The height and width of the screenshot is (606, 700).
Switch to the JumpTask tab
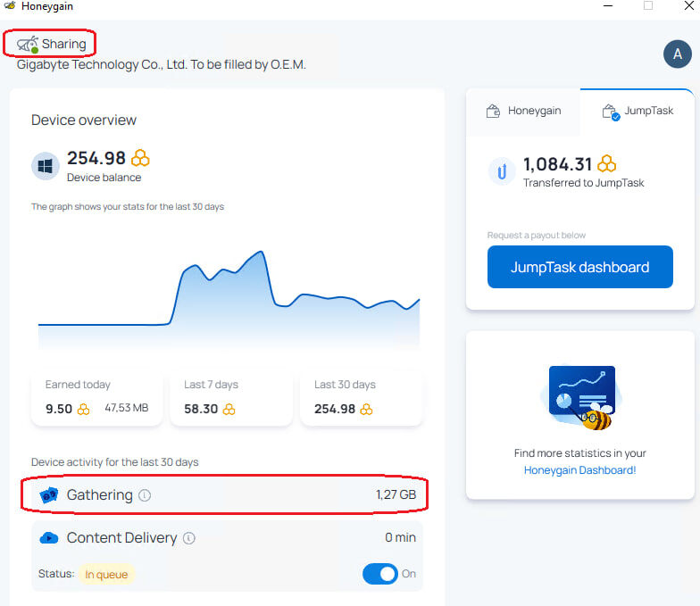[x=637, y=111]
